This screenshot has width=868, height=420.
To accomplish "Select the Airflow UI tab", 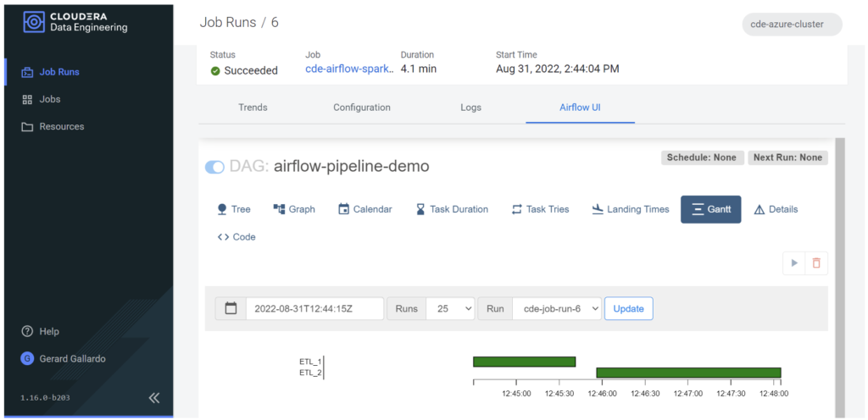I will (x=580, y=108).
